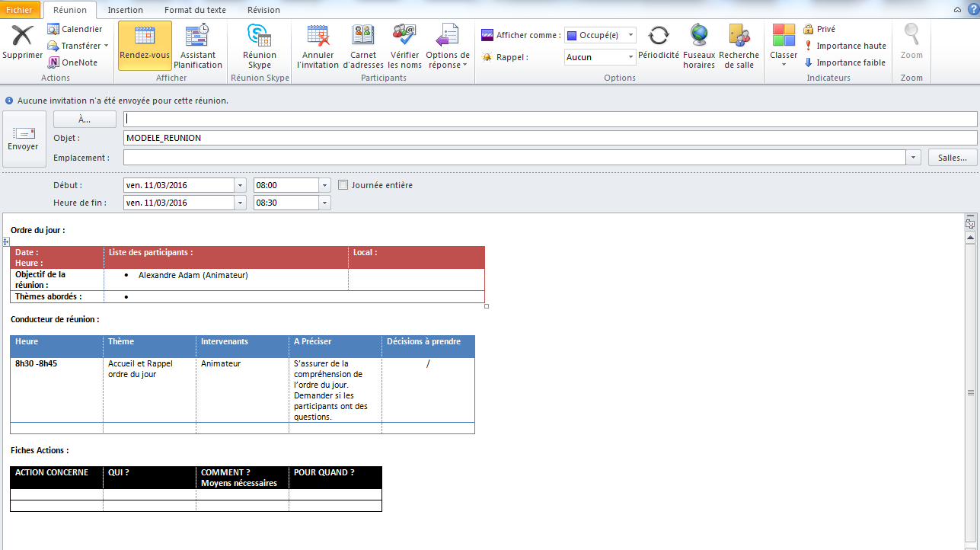Click the table move handle above Date
Image resolution: width=980 pixels, height=550 pixels.
pos(6,241)
